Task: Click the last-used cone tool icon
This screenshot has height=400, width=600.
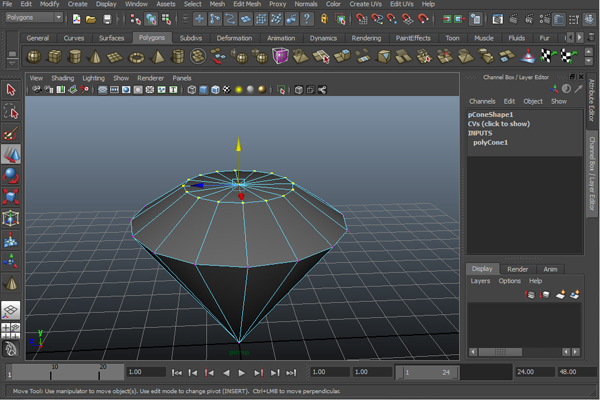Action: (11, 283)
